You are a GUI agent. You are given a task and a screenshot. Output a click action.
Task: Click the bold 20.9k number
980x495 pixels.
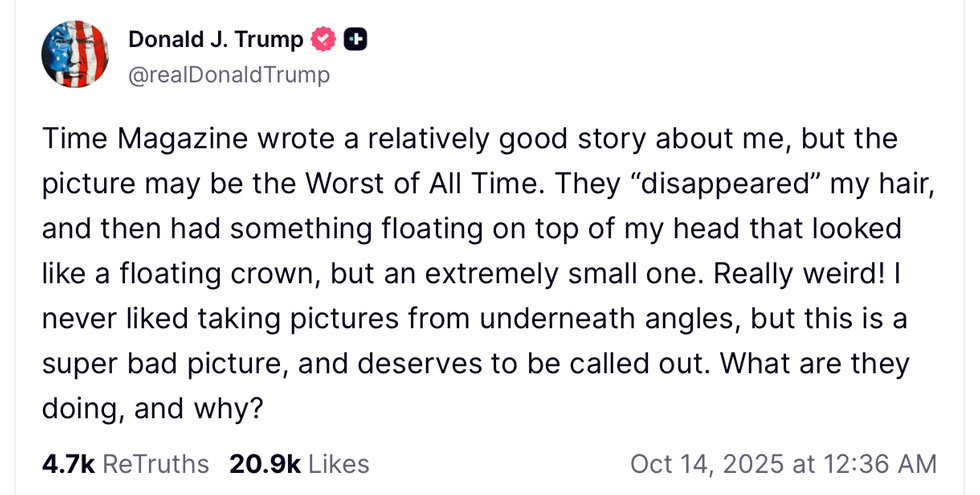pyautogui.click(x=265, y=464)
